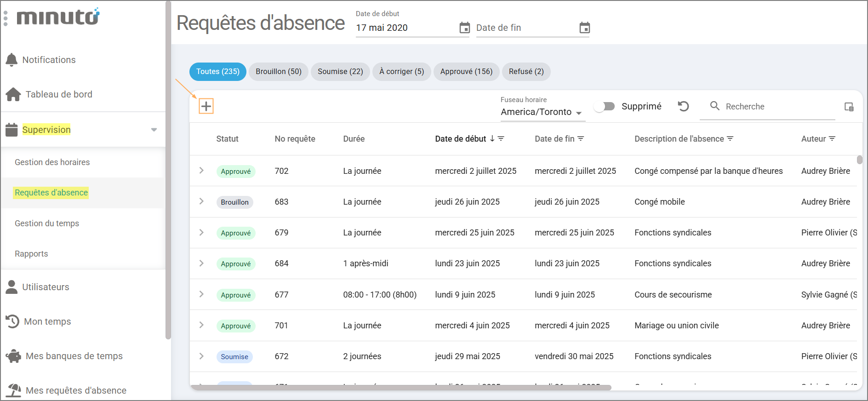The width and height of the screenshot is (868, 401).
Task: Expand row for request 684
Action: click(x=201, y=263)
